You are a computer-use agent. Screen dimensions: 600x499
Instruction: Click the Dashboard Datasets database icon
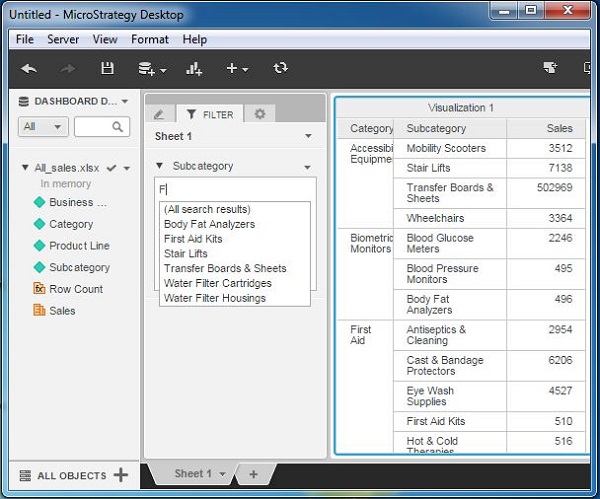click(24, 101)
